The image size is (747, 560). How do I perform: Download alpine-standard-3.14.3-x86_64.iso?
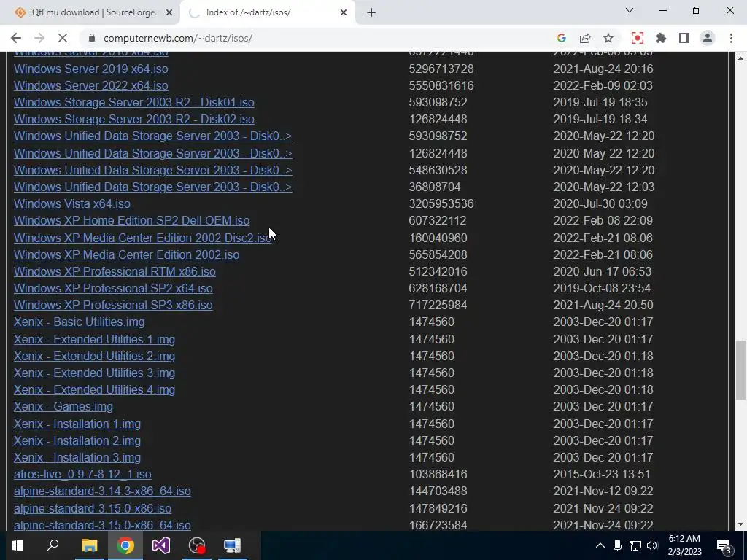coord(102,491)
